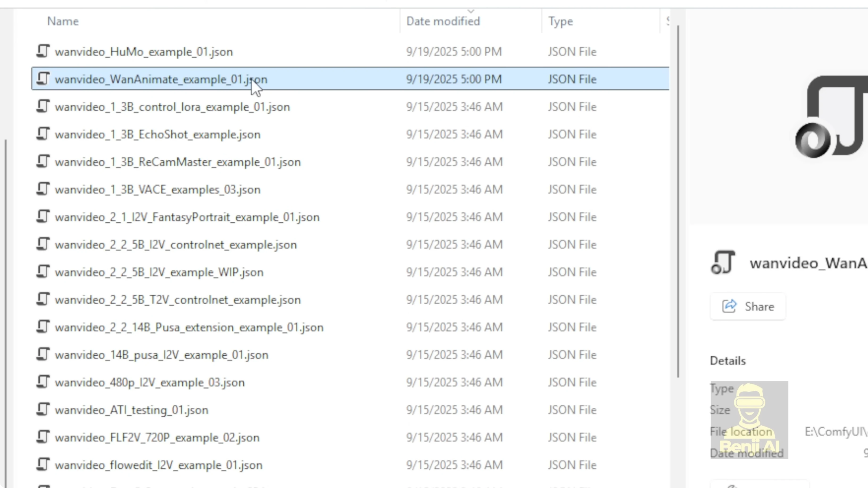The height and width of the screenshot is (488, 868).
Task: Sort the file list by the Name column
Action: click(x=63, y=21)
